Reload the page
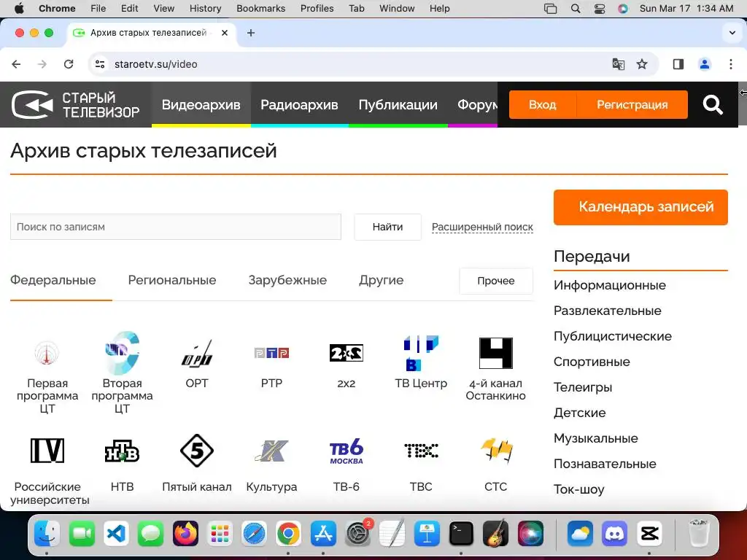Viewport: 747px width, 560px height. [69, 64]
